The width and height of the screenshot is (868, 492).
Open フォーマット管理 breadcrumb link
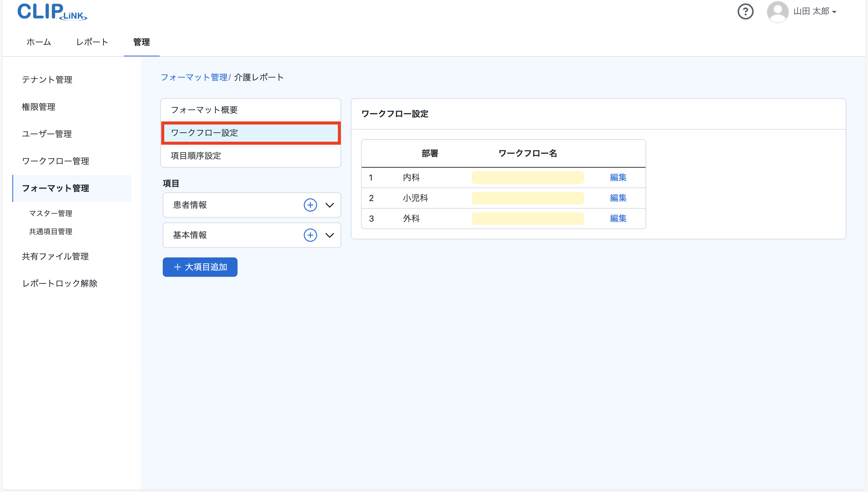tap(194, 77)
